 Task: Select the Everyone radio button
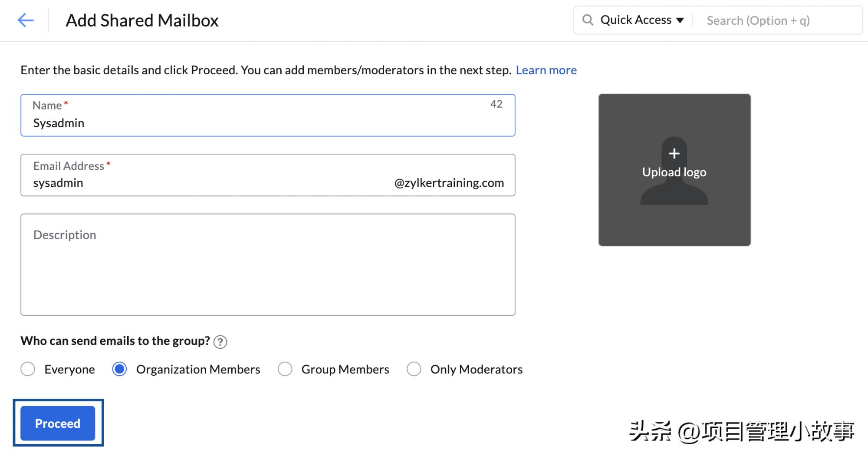28,369
